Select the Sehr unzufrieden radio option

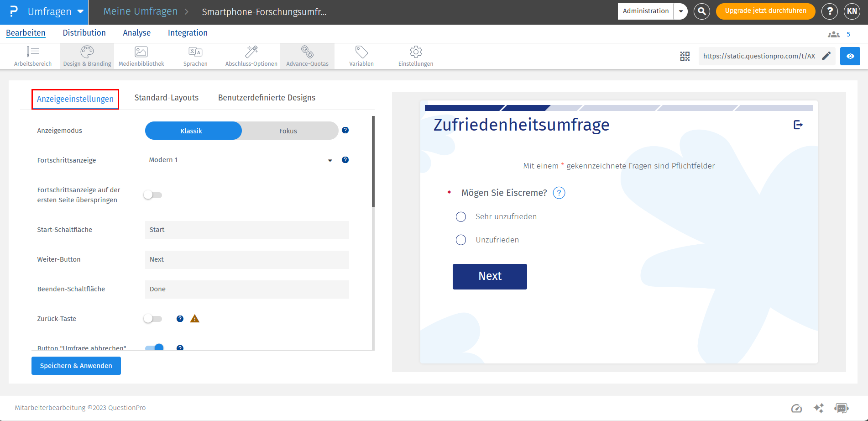pos(460,216)
